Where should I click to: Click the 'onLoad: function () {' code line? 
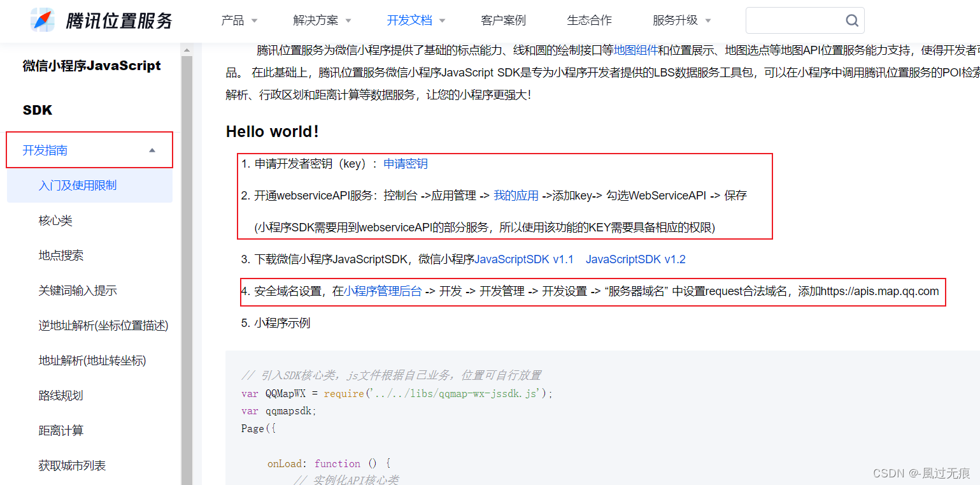pyautogui.click(x=329, y=463)
